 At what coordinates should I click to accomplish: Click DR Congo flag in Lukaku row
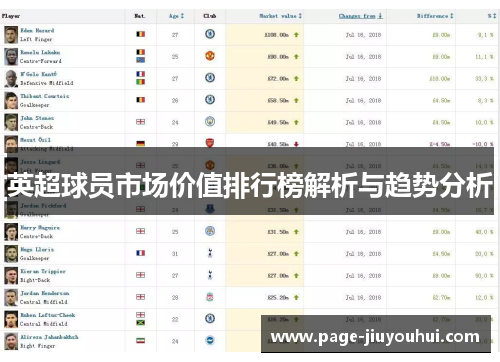coord(140,60)
